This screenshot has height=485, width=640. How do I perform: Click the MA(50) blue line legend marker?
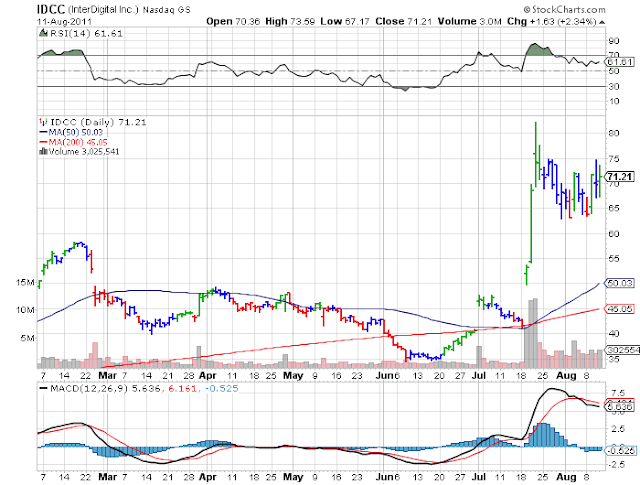[43, 132]
